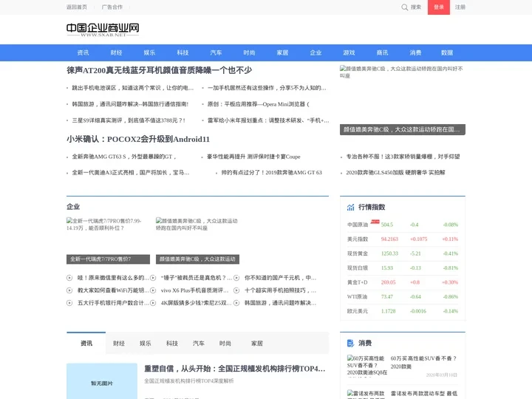Viewport: 532px width, 399px height.
Task: Open the 资讯 item in blue navigation bar
Action: [x=83, y=52]
